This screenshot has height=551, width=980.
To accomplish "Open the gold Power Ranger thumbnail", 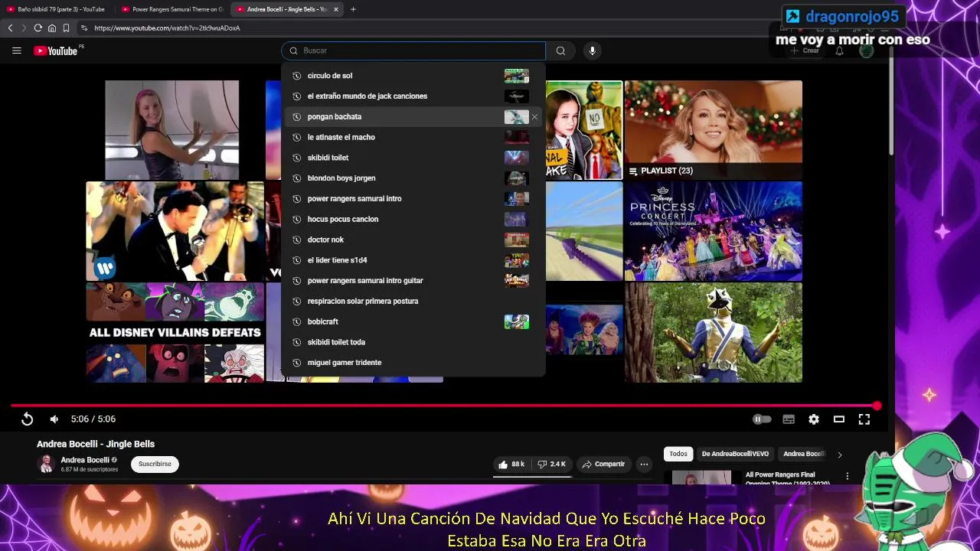I will pos(713,332).
